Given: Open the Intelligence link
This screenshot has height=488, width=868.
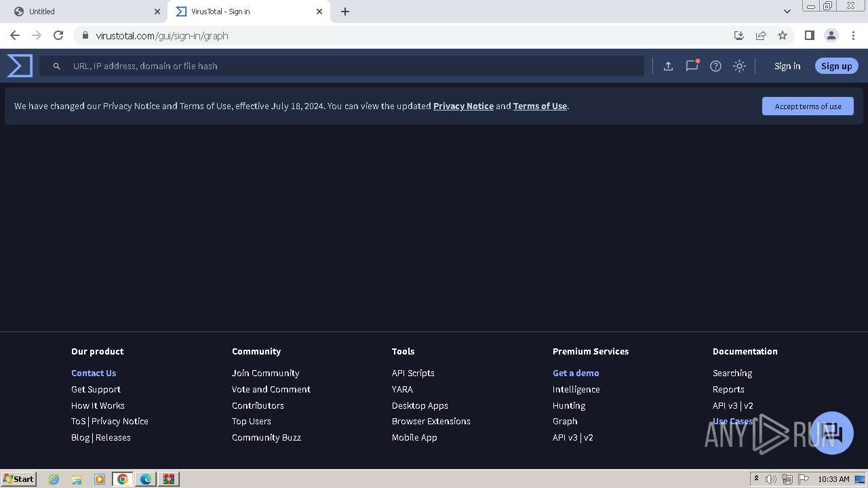Looking at the screenshot, I should (576, 389).
